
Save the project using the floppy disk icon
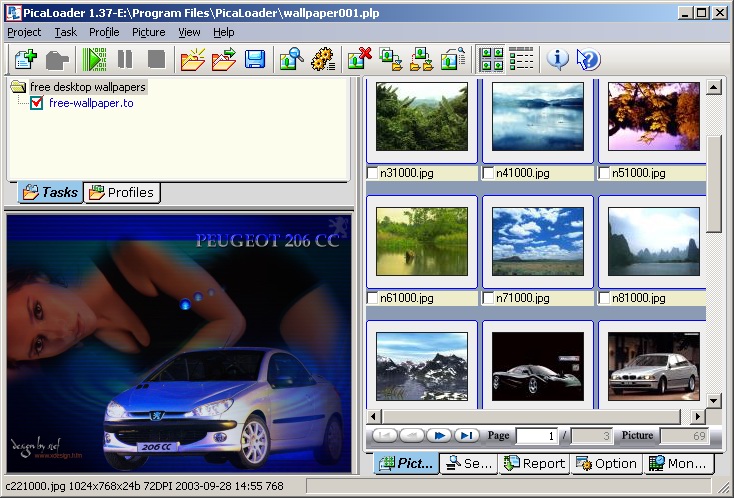[x=255, y=59]
